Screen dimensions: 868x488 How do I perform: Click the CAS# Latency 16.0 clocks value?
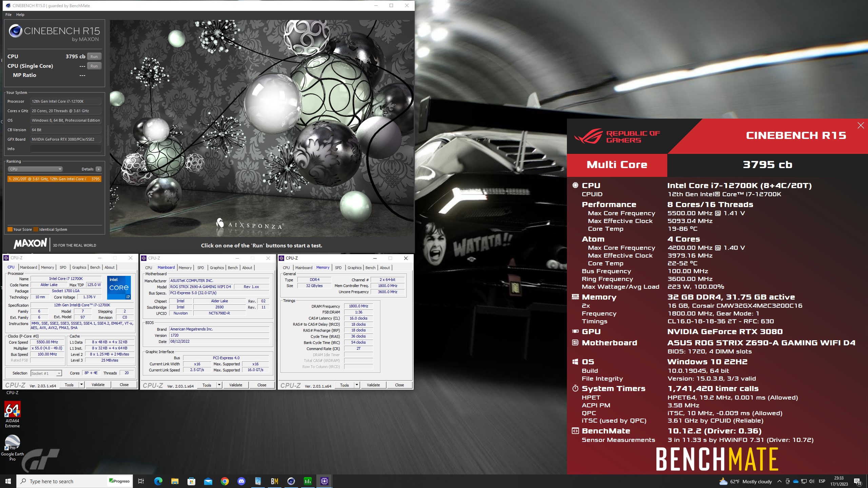[358, 318]
